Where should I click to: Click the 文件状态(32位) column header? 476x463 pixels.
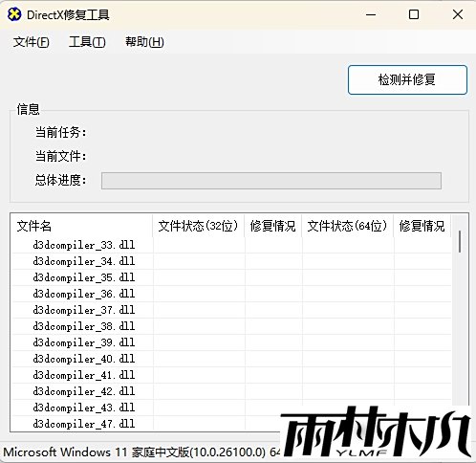click(x=199, y=226)
